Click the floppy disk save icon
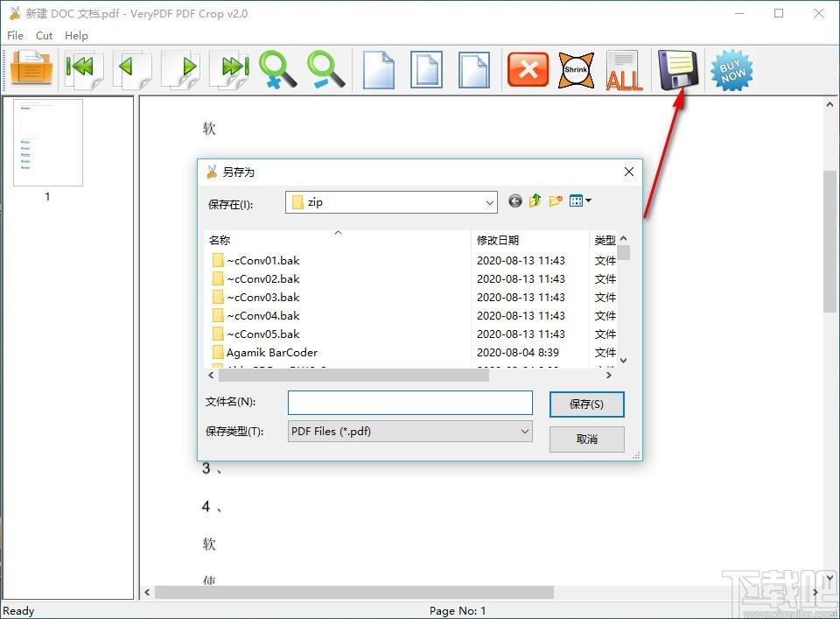Viewport: 840px width, 619px height. pyautogui.click(x=678, y=70)
